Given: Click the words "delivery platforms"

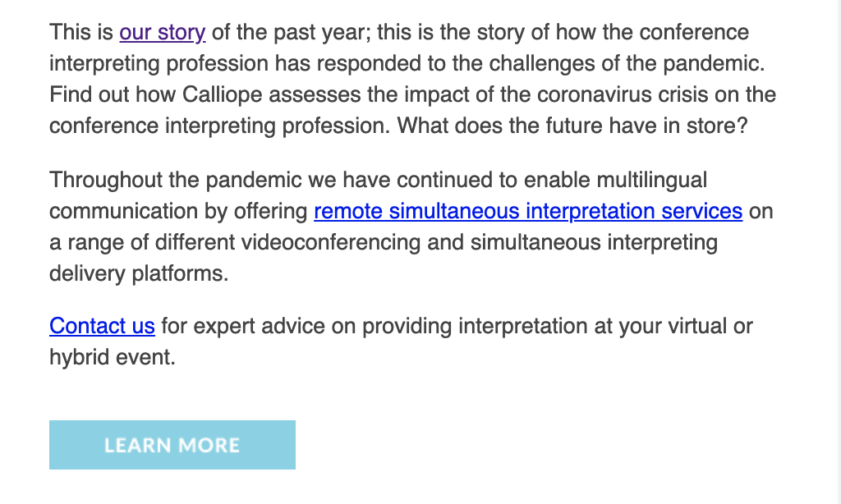Looking at the screenshot, I should [138, 273].
